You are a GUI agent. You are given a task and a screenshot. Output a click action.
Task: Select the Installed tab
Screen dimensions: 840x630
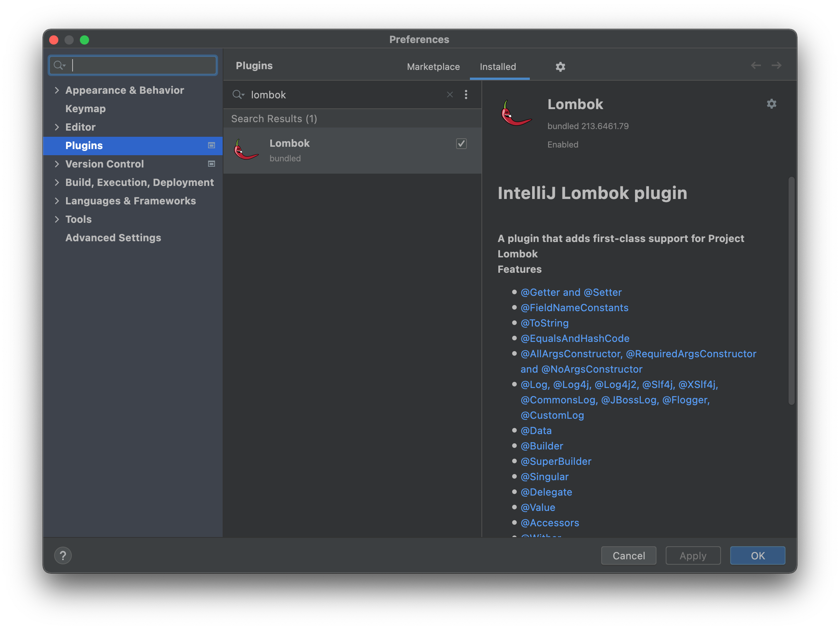(x=498, y=67)
